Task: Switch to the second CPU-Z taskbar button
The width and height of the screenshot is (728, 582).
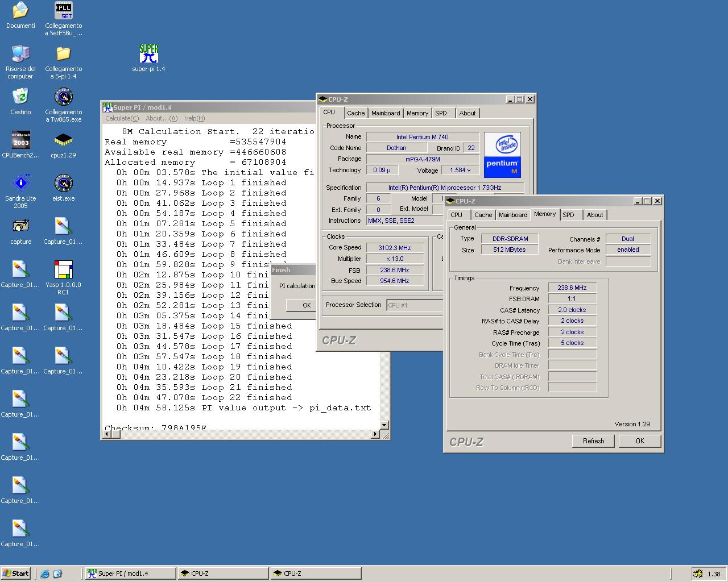Action: click(315, 573)
